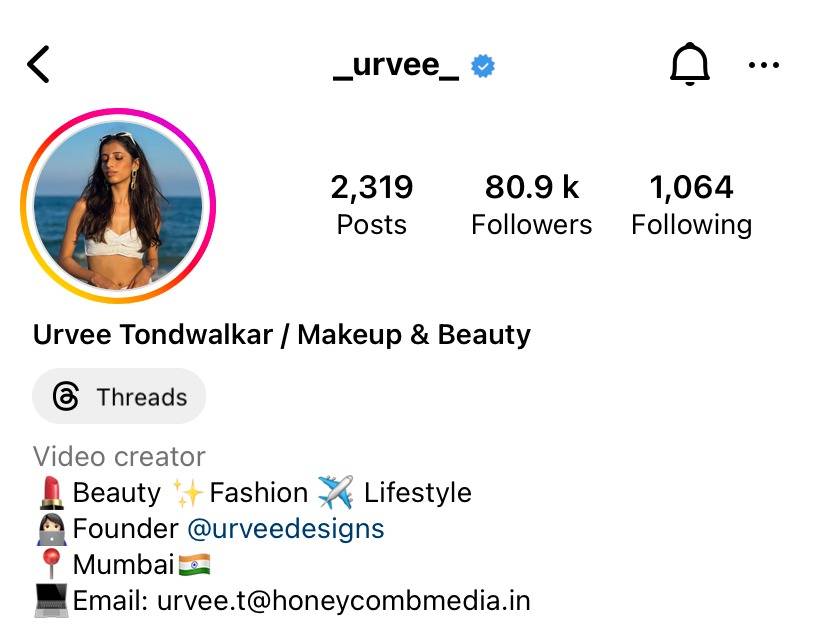Viewport: 828px width, 625px height.
Task: Open the 2,319 Posts count
Action: (372, 205)
